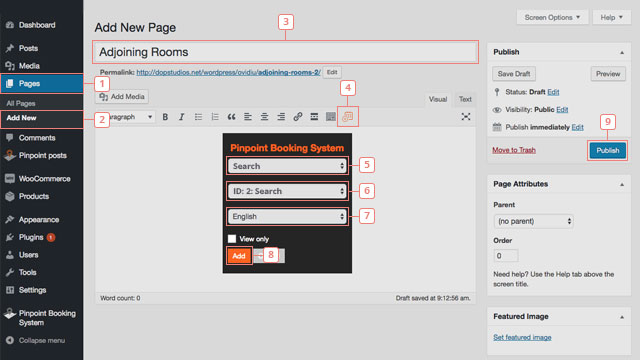Insert a bulleted list

[x=198, y=117]
